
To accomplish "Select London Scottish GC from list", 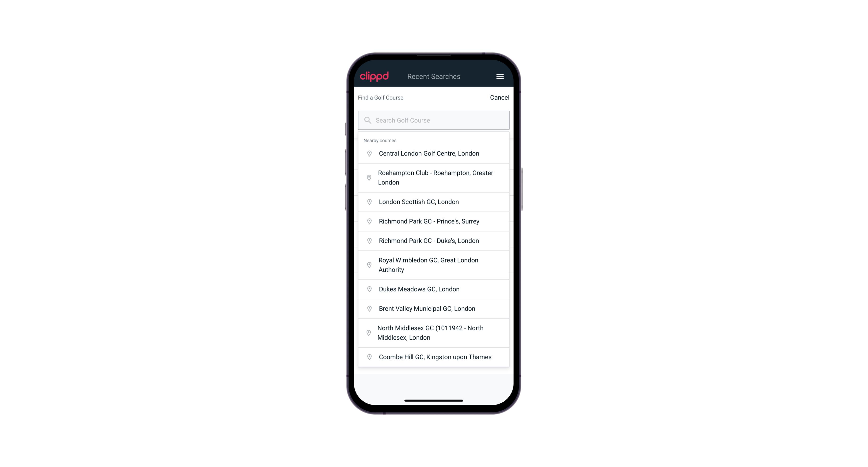I will pyautogui.click(x=434, y=202).
